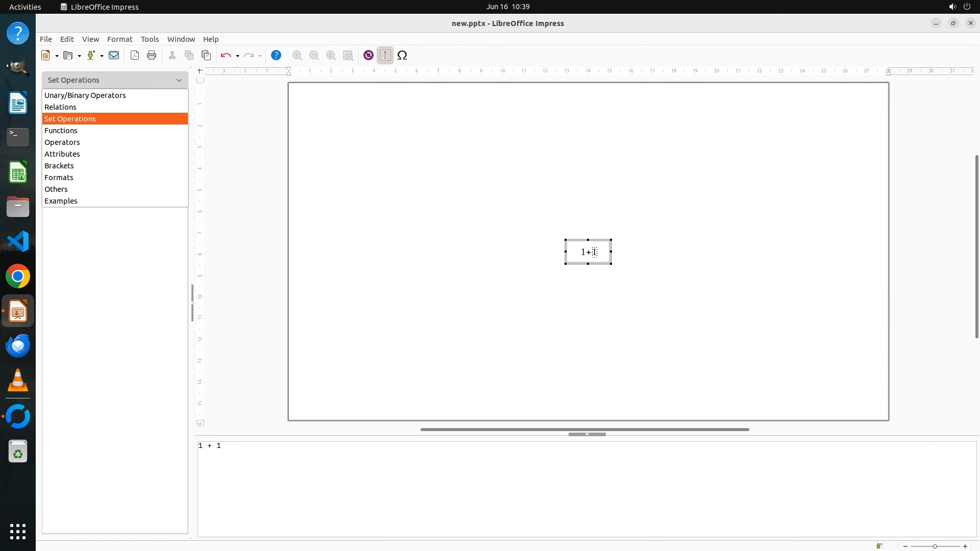Click the Attach to email envelope icon
The height and width of the screenshot is (551, 980).
point(114,55)
